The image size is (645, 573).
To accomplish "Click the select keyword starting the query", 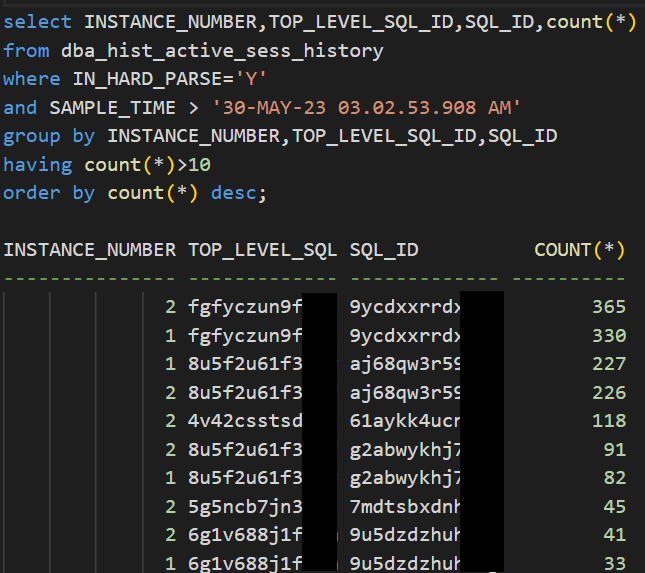I will (38, 21).
